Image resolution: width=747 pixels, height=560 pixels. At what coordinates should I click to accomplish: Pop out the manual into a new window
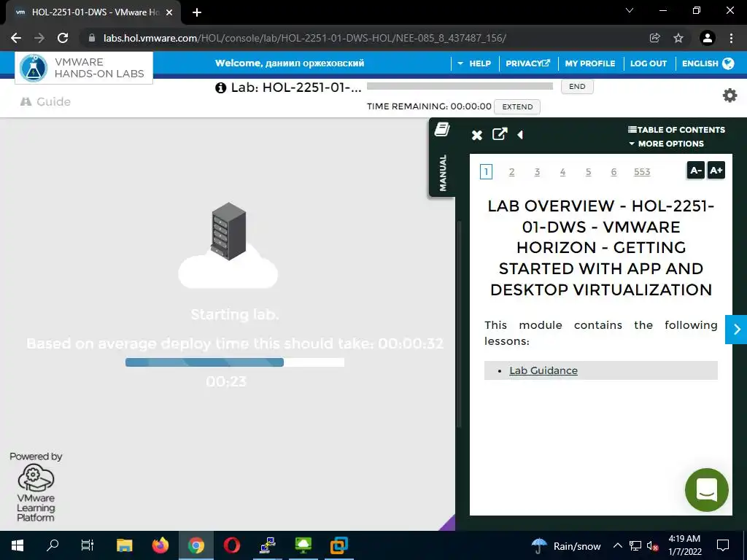point(499,134)
